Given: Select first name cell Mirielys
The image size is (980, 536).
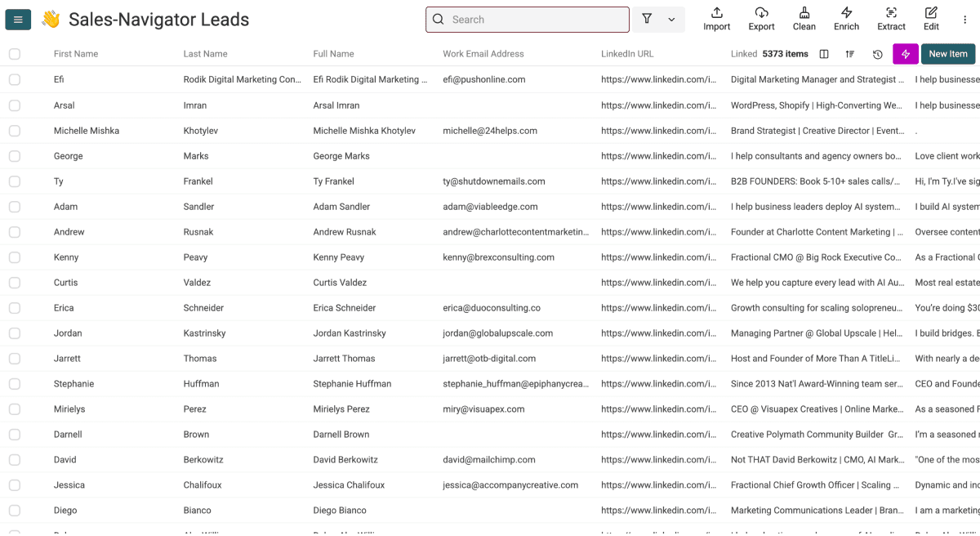Looking at the screenshot, I should (x=69, y=409).
